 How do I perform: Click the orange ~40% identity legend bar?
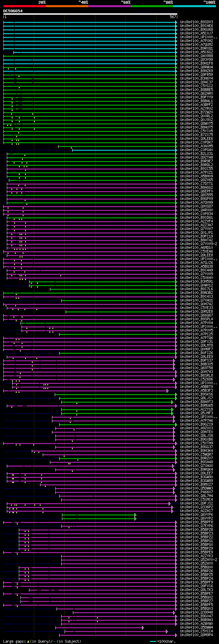click(x=67, y=6)
